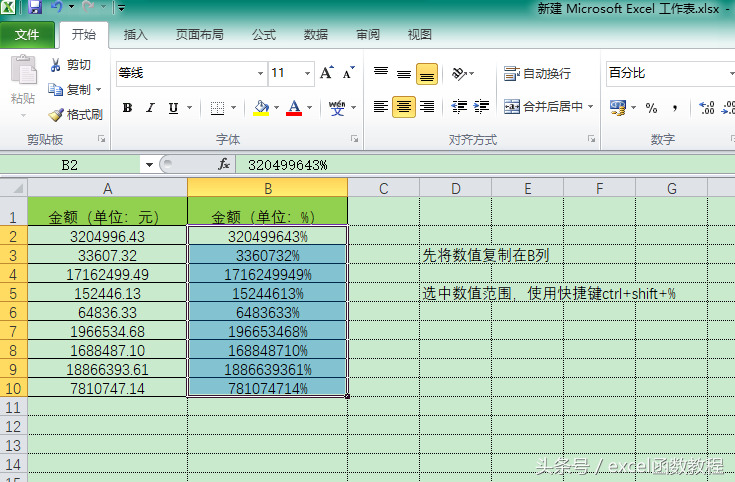Toggle align text left button
This screenshot has width=735, height=482.
pos(381,107)
